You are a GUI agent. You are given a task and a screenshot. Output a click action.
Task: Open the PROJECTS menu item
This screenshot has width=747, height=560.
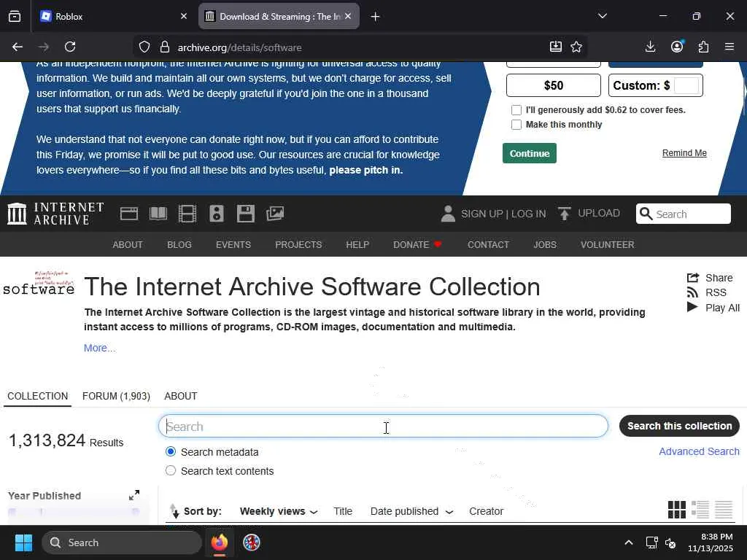pyautogui.click(x=298, y=245)
